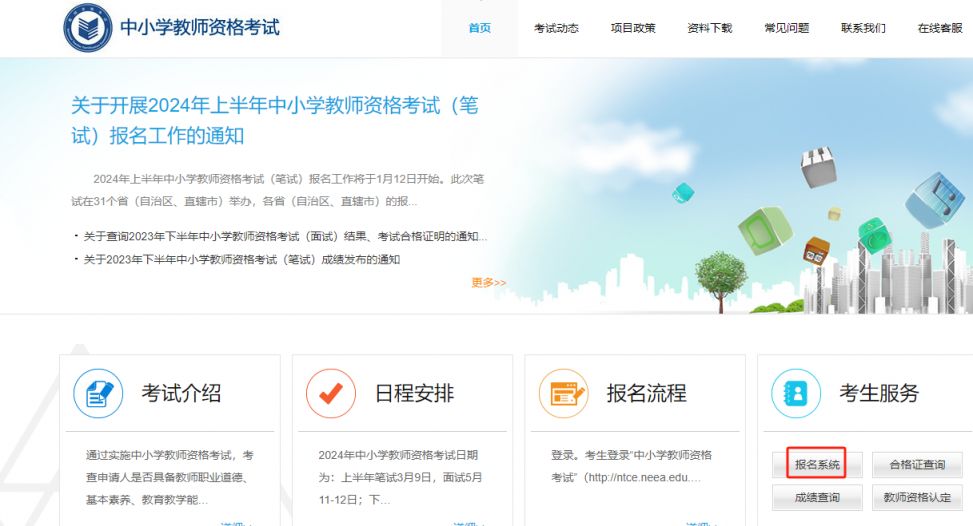Click the banner summary paragraph about 1月12日 registration
The image size is (973, 526).
277,190
